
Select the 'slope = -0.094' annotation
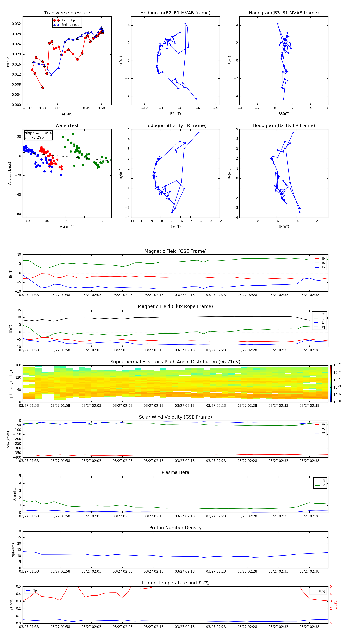38,133
